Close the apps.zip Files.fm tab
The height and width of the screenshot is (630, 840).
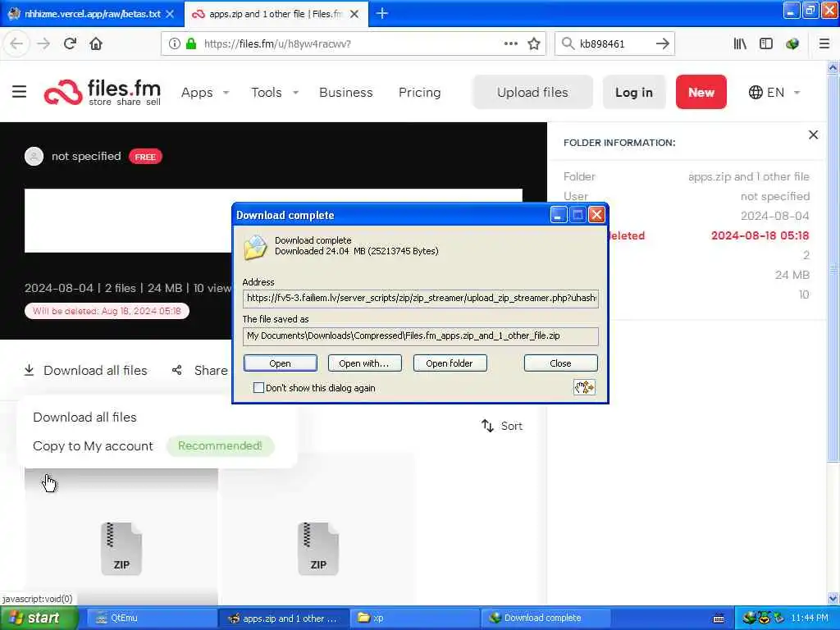tap(354, 14)
